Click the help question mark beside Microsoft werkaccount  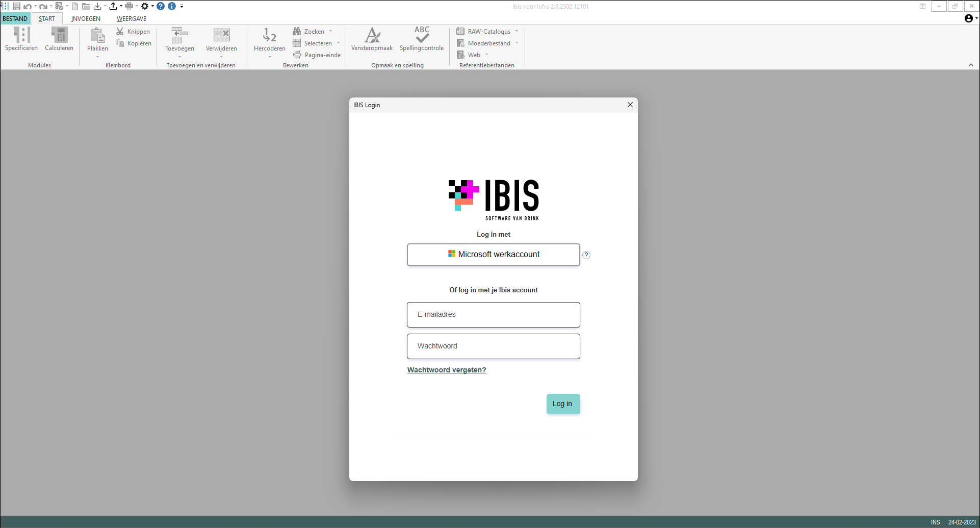(586, 255)
